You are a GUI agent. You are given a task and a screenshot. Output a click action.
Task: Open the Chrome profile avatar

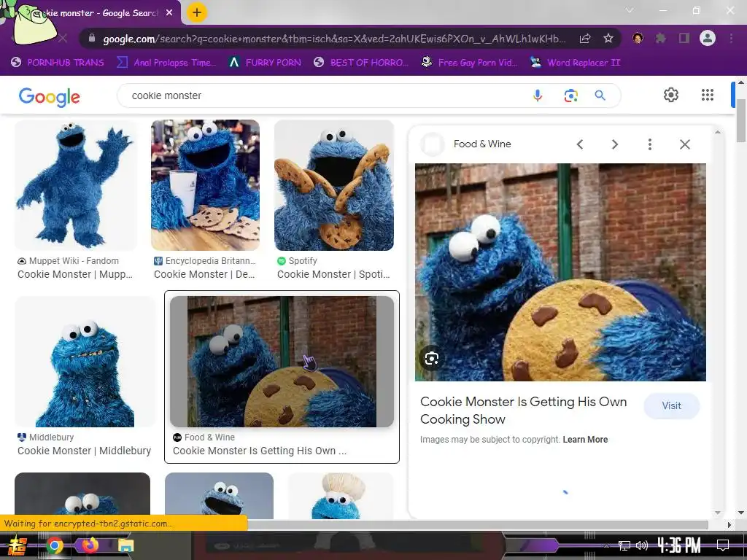708,38
